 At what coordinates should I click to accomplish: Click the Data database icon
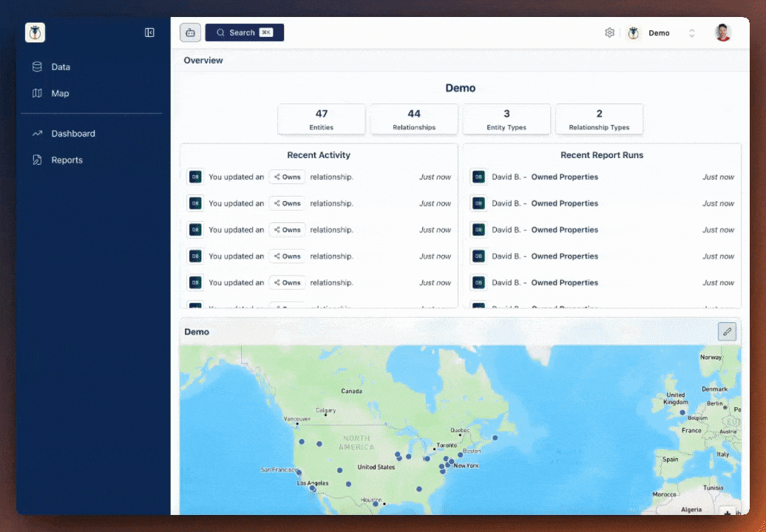pyautogui.click(x=37, y=67)
